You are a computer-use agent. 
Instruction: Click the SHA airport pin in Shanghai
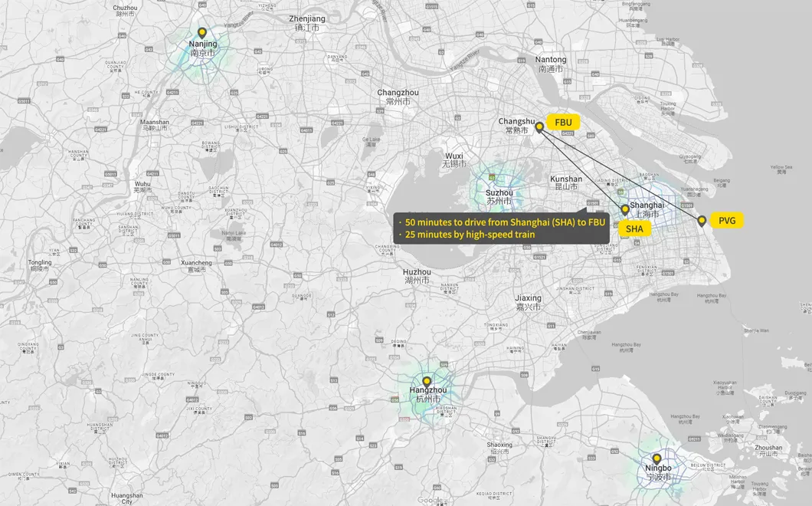[625, 209]
